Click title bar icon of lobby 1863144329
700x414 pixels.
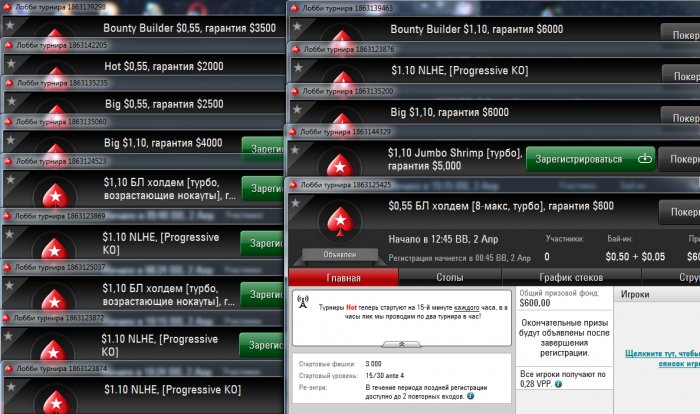pyautogui.click(x=293, y=132)
